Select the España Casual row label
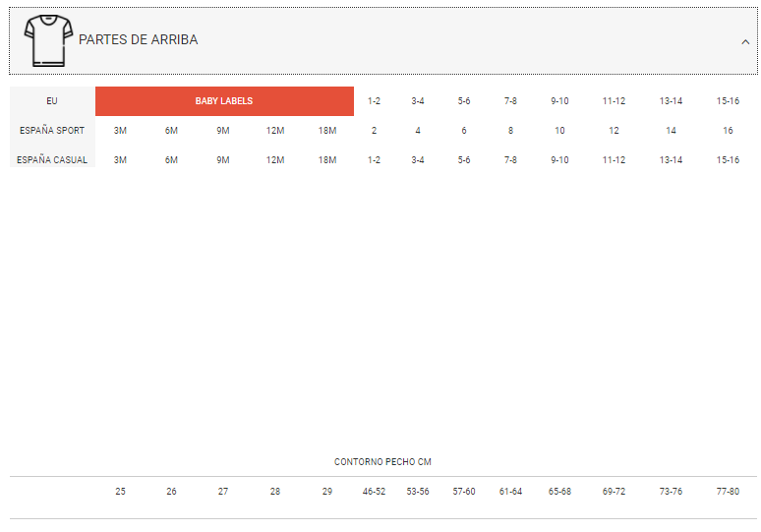This screenshot has height=532, width=761. click(52, 160)
